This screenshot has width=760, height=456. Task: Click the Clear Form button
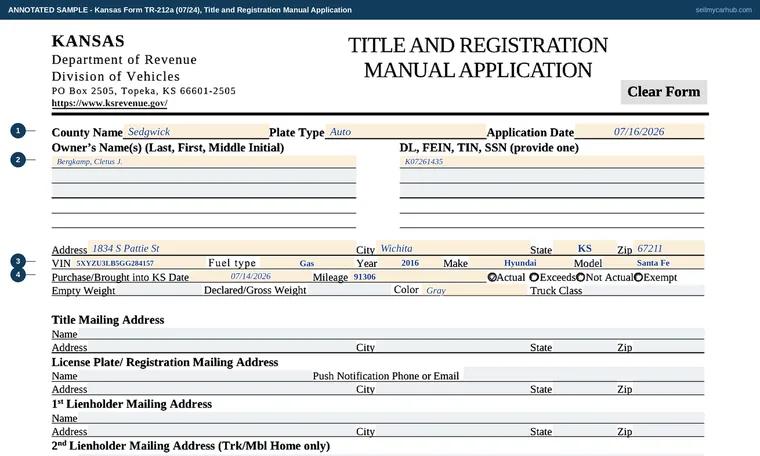(664, 92)
